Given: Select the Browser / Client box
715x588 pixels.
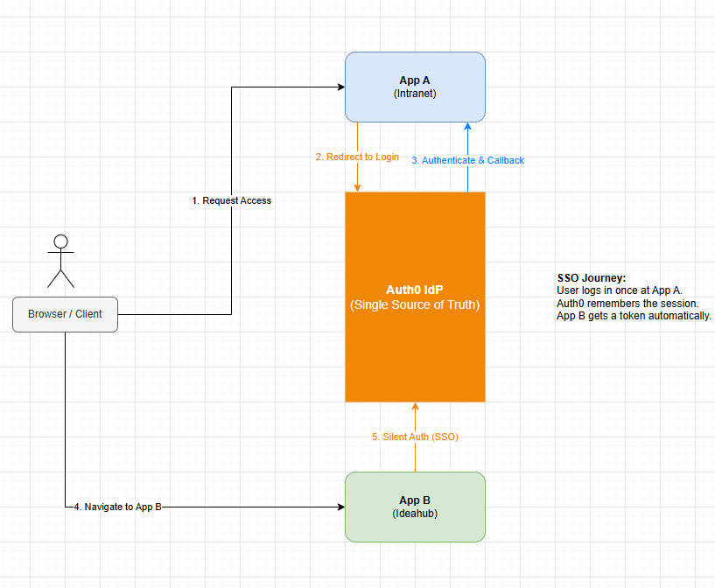Looking at the screenshot, I should [x=66, y=314].
